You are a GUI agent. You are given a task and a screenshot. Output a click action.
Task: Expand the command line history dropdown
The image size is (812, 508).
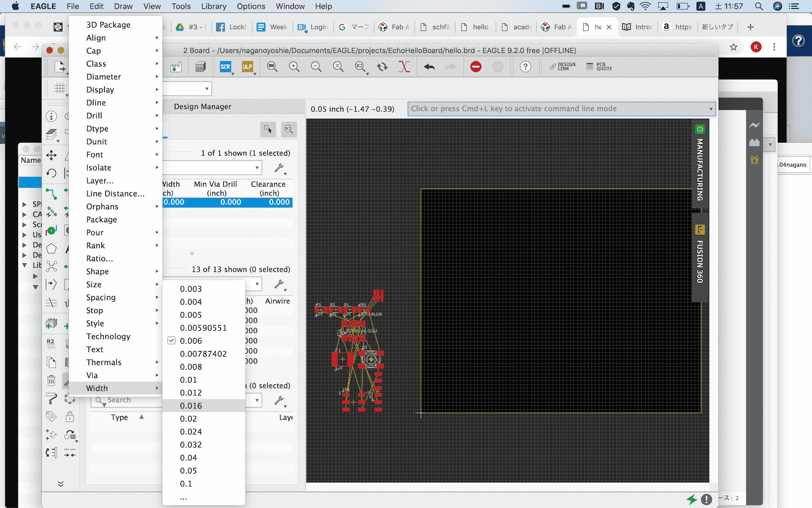[710, 109]
